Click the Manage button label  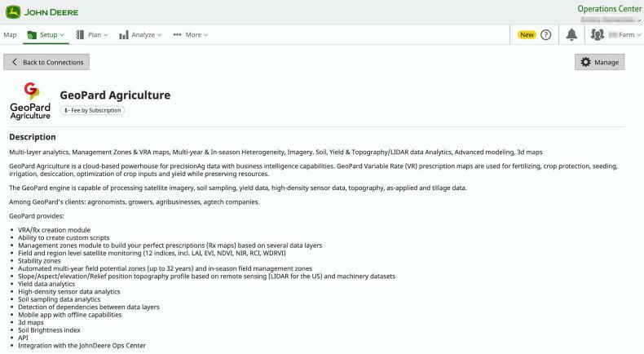[x=606, y=62]
